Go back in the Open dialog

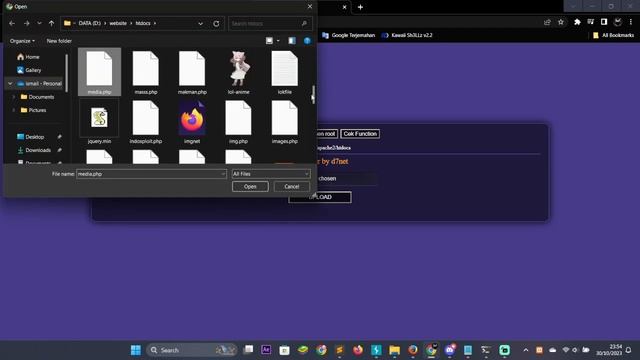(x=12, y=24)
